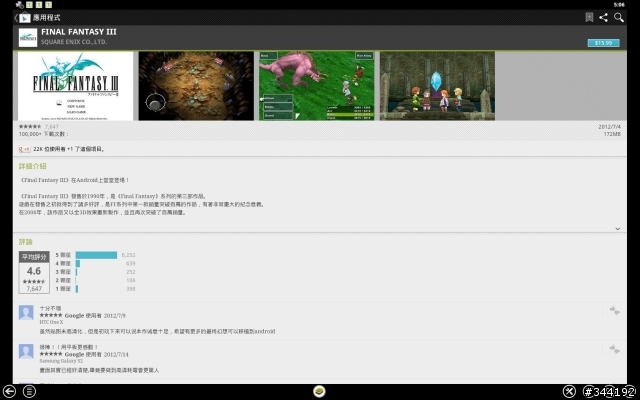Screen dimensions: 640x400
Task: Buy the app via $15.99 button
Action: [603, 43]
